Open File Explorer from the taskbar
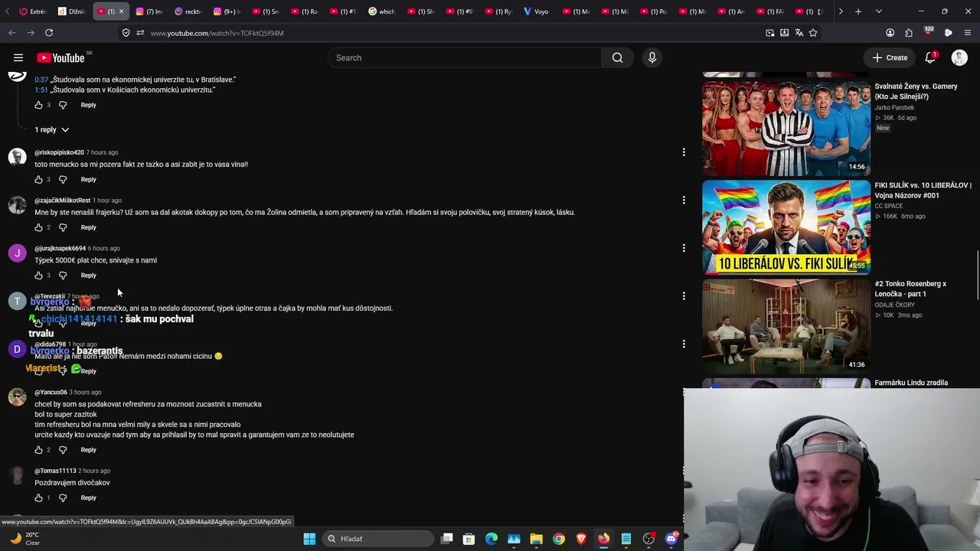Viewport: 980px width, 551px height. coord(536,539)
